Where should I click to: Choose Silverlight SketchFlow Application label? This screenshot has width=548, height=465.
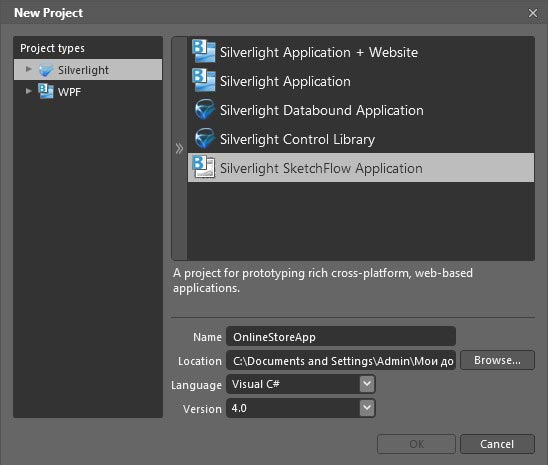pos(321,168)
